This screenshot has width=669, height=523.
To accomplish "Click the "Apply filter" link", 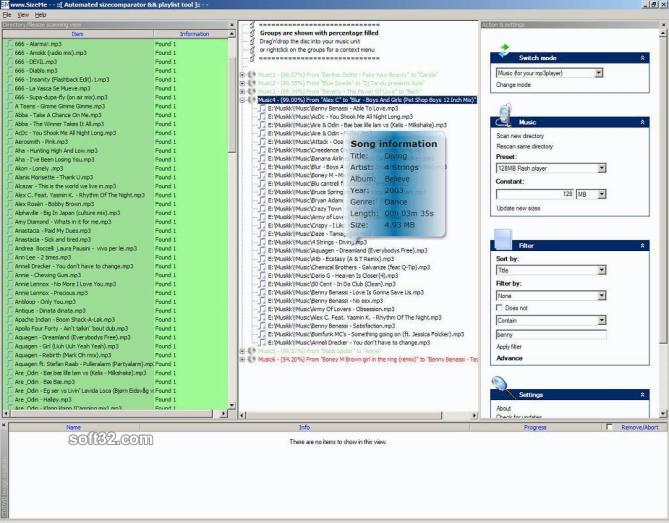I will 509,346.
